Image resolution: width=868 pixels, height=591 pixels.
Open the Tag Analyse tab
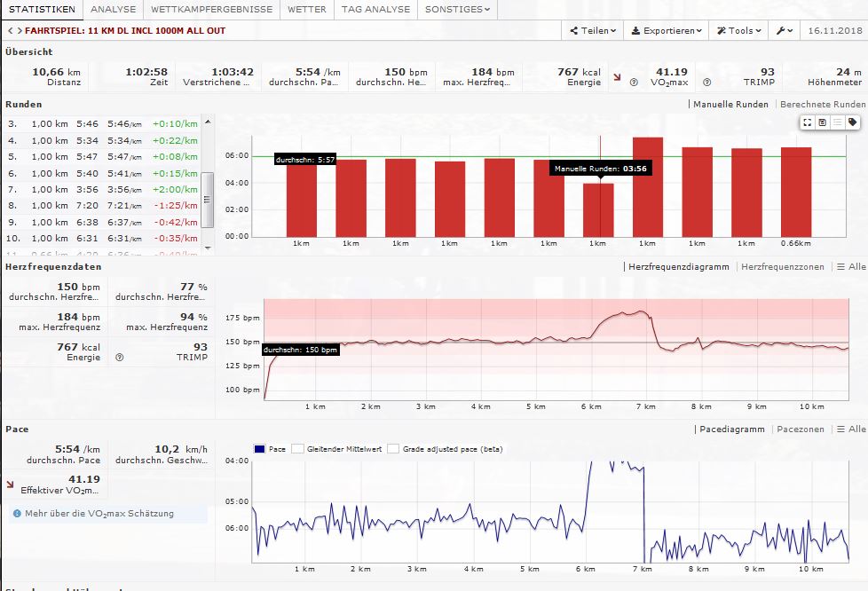coord(376,10)
